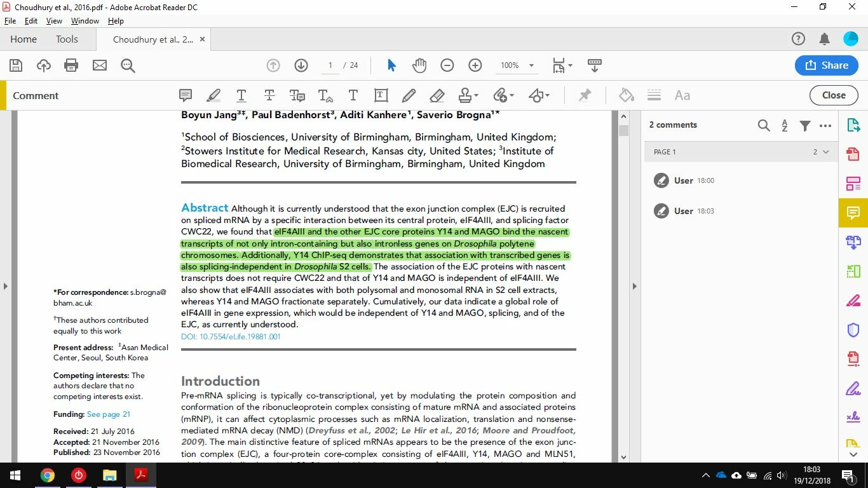868x488 pixels.
Task: Select the strikethrough text tool
Action: (269, 95)
